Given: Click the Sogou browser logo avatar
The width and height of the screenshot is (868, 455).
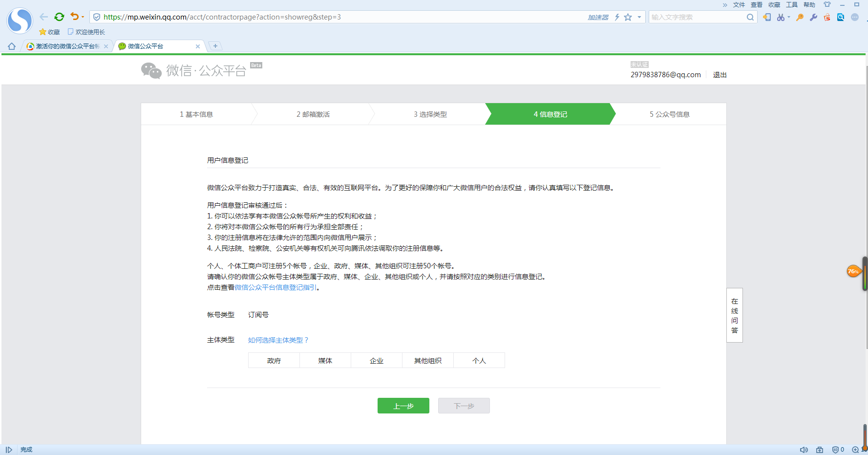Looking at the screenshot, I should click(20, 21).
